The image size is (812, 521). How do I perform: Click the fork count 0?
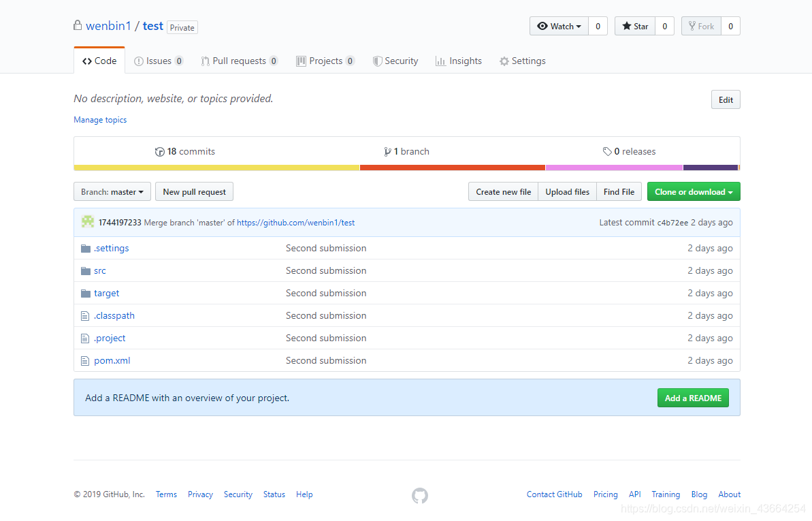[731, 26]
